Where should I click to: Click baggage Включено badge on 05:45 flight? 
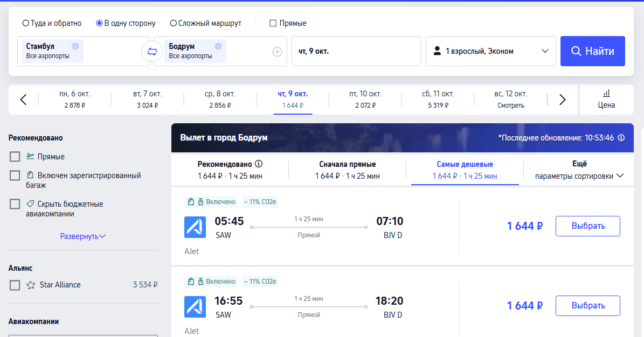pos(211,201)
